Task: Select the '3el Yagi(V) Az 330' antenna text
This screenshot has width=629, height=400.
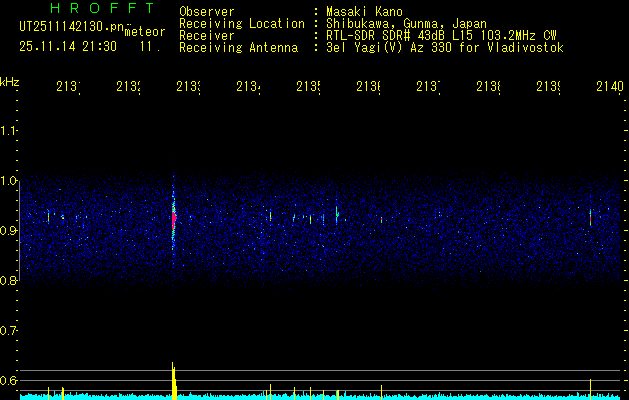Action: 391,48
